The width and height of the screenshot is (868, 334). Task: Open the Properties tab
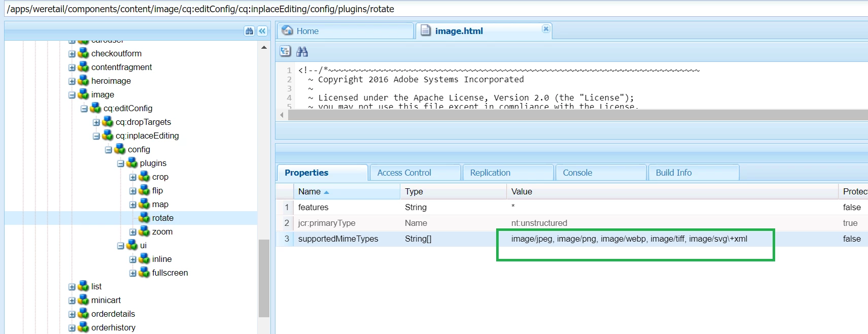(x=322, y=173)
